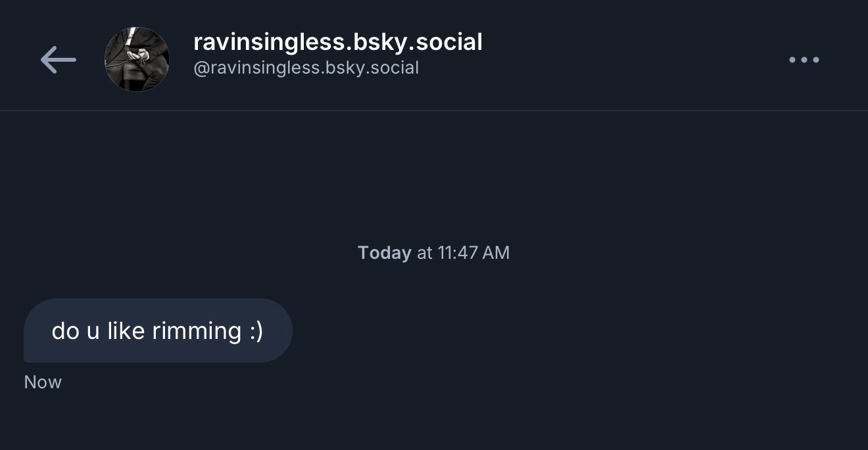
Task: Show chat settings via the three dots
Action: click(804, 60)
